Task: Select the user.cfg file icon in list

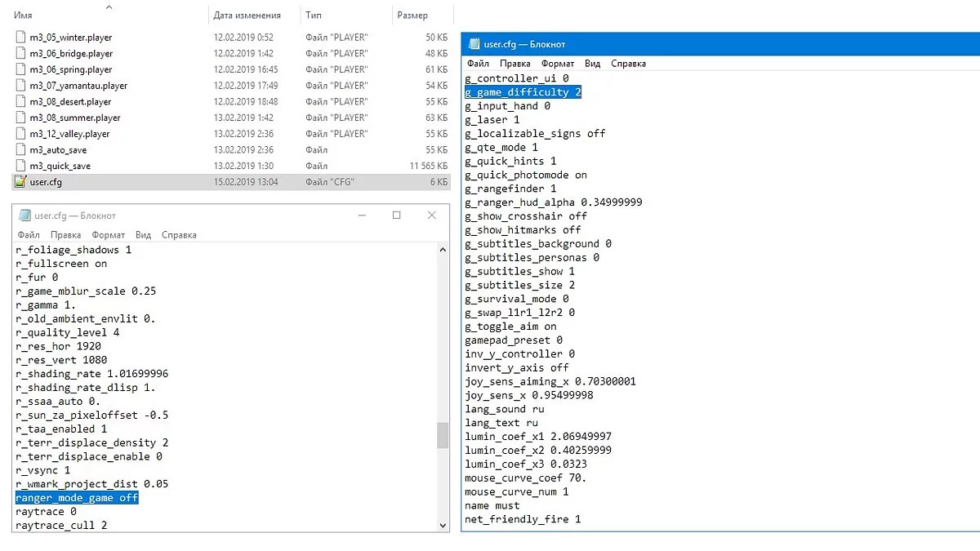Action: pyautogui.click(x=21, y=182)
